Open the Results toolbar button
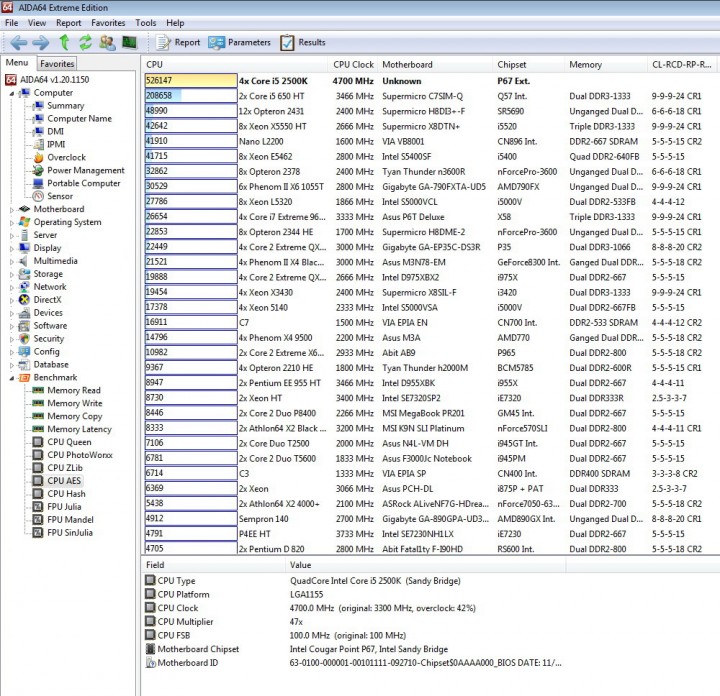Screen dimensions: 720x696 (303, 43)
